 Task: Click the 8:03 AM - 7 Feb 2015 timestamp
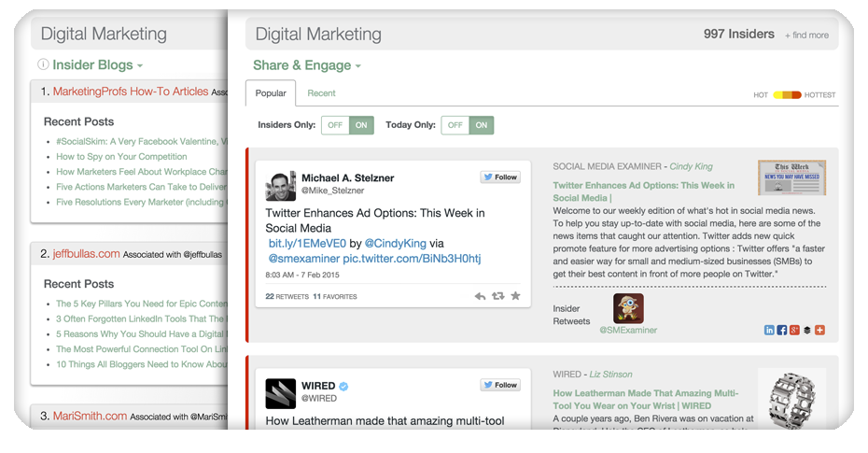click(x=302, y=275)
